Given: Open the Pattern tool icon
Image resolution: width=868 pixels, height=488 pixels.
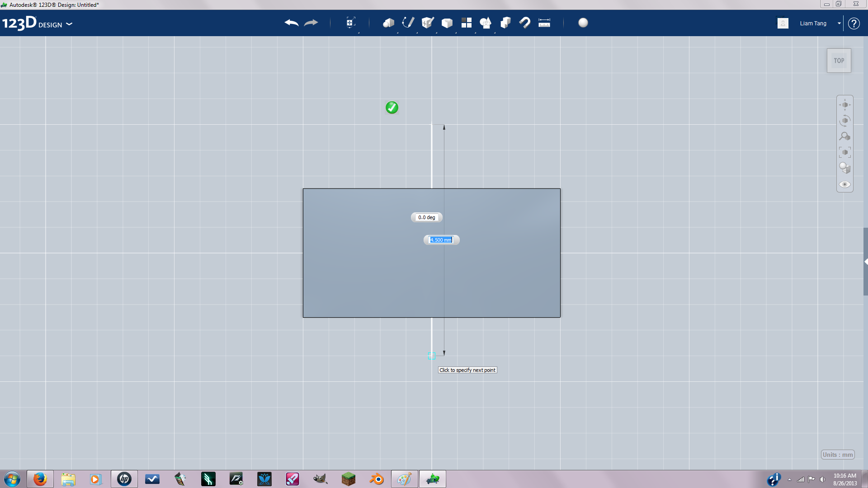Looking at the screenshot, I should click(467, 23).
